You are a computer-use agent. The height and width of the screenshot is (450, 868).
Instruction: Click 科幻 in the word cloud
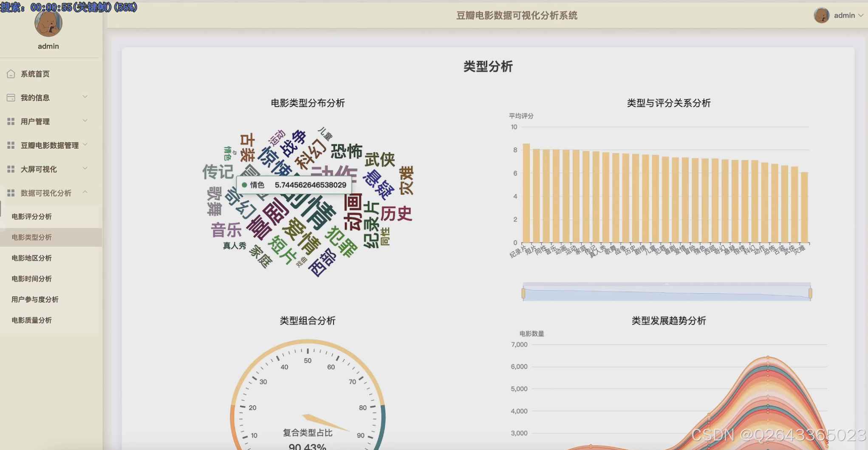click(x=311, y=155)
